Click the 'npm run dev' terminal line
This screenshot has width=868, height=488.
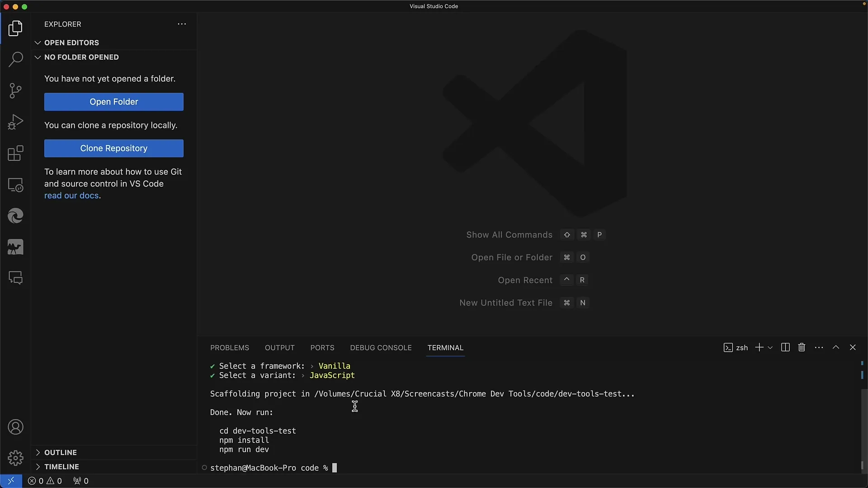(244, 450)
